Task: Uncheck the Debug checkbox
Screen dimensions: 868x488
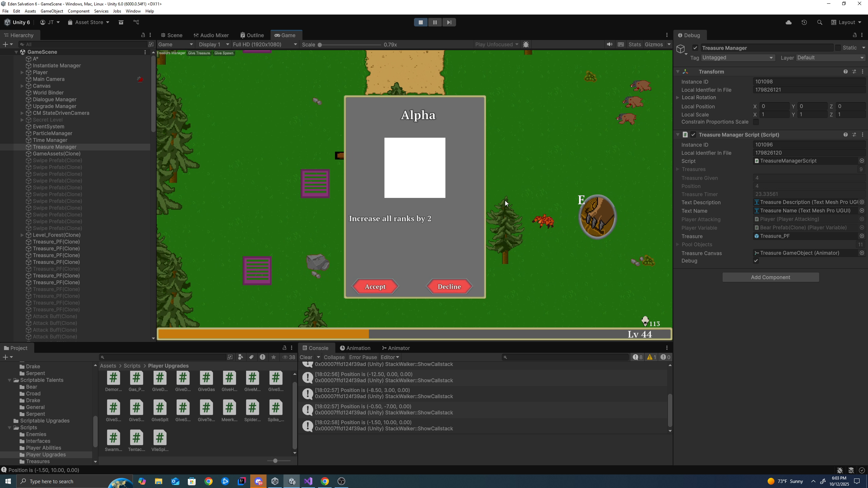Action: coord(756,261)
